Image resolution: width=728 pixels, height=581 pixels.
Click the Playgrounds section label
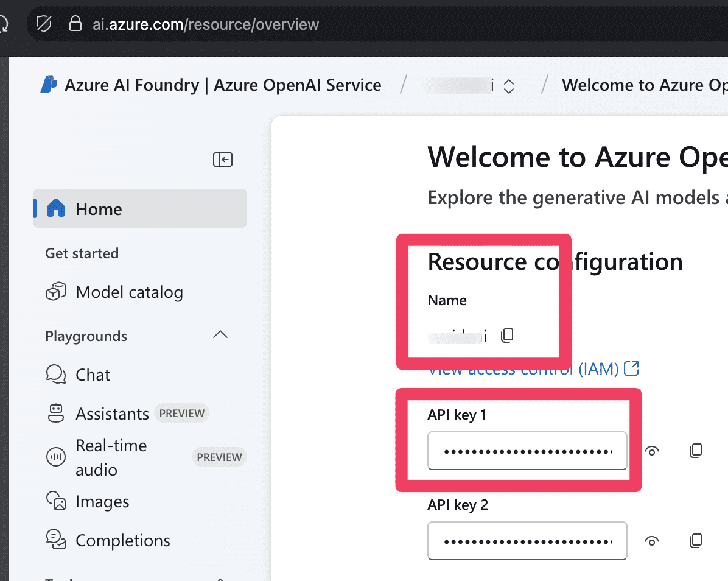(x=86, y=336)
